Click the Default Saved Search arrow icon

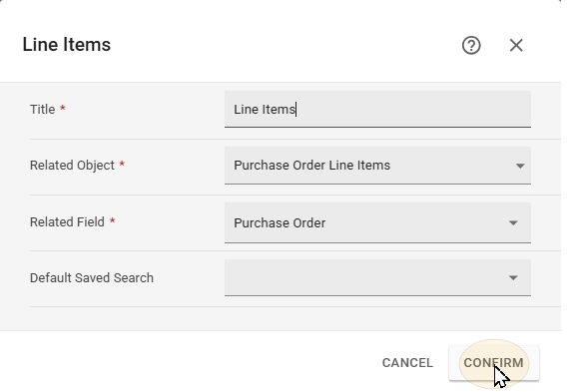click(513, 278)
